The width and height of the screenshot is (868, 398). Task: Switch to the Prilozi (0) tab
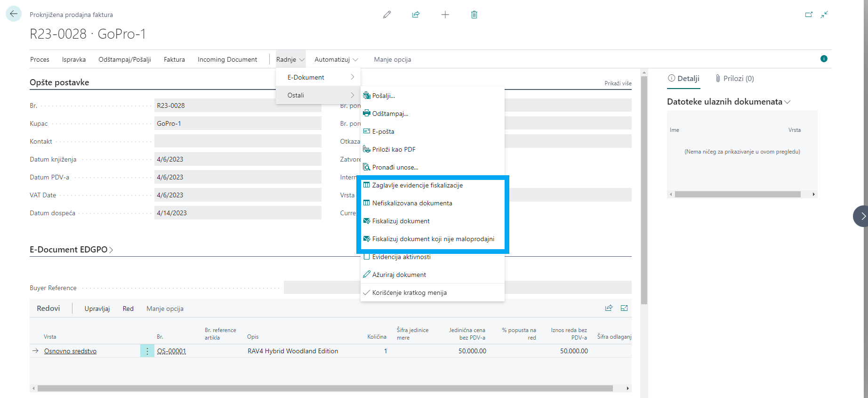pos(734,79)
